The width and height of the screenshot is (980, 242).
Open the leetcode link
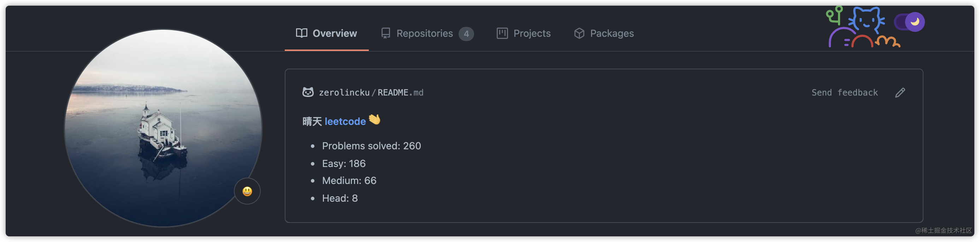pyautogui.click(x=345, y=122)
